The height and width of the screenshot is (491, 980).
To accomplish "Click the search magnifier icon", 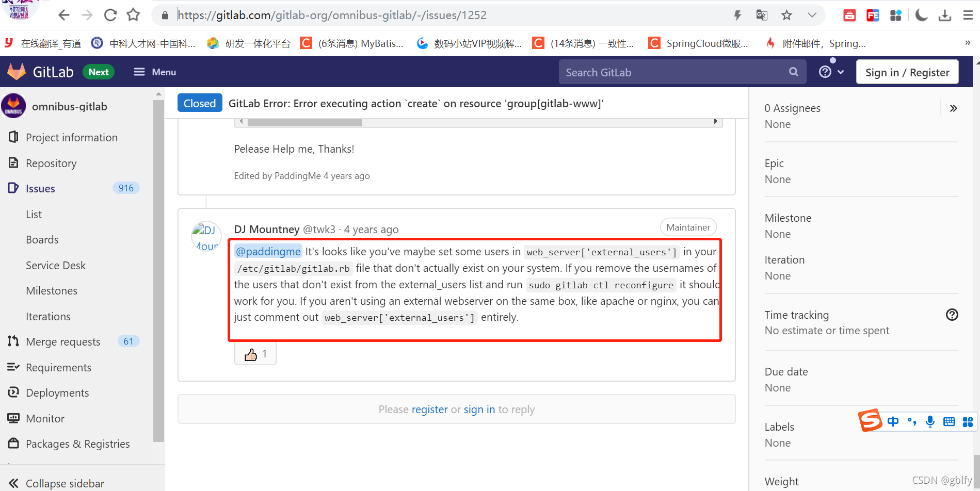I will pyautogui.click(x=794, y=72).
